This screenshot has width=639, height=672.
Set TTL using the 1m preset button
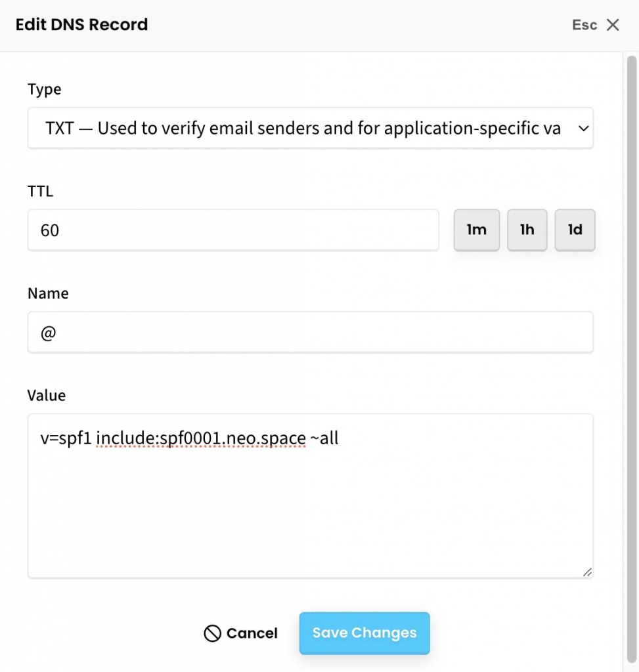click(x=477, y=230)
